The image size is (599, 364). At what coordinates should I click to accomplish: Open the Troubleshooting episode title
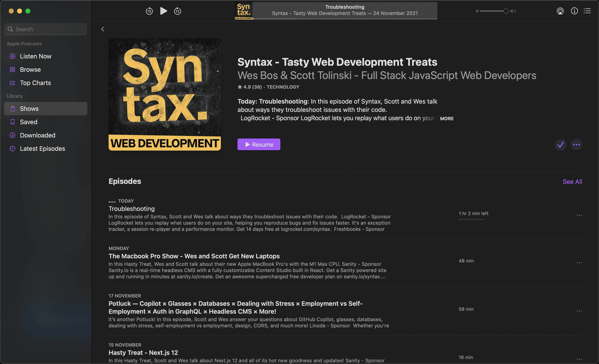[131, 209]
